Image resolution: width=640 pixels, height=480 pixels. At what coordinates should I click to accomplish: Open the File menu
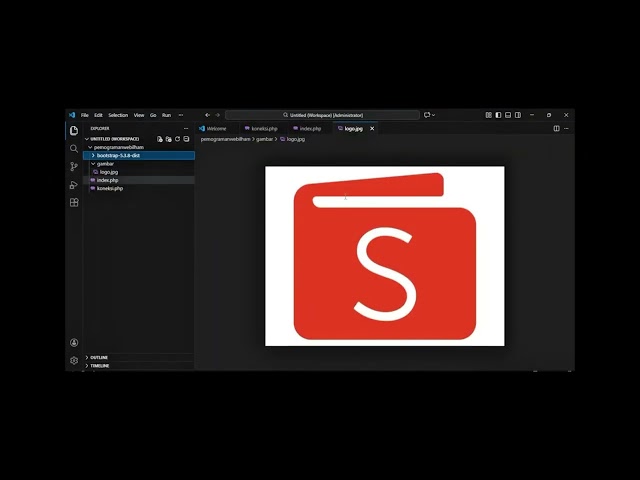coord(84,115)
